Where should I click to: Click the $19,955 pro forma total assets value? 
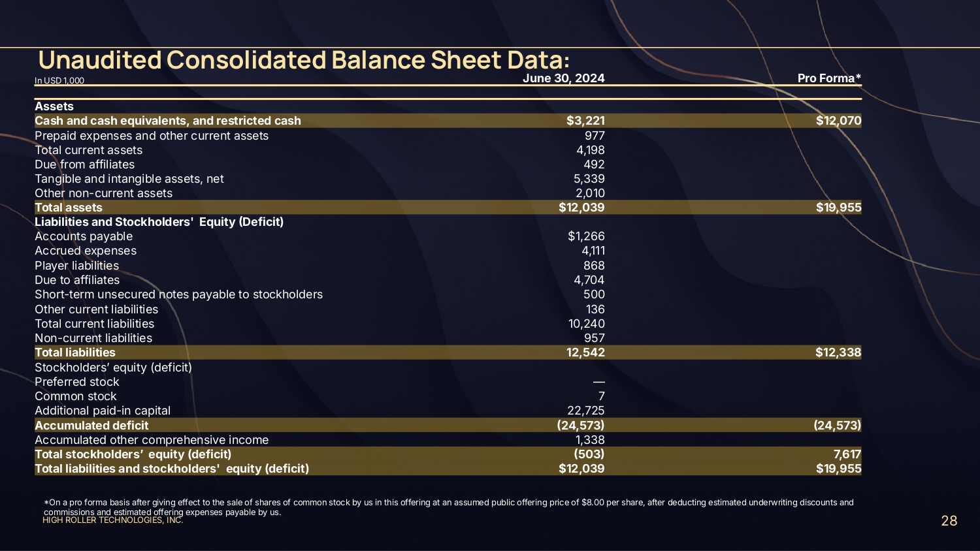(838, 208)
